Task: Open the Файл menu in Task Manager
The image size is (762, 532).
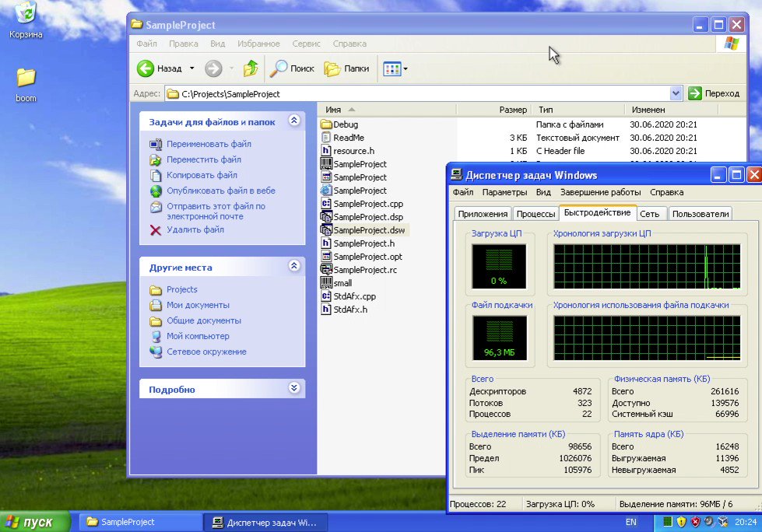Action: [x=463, y=192]
